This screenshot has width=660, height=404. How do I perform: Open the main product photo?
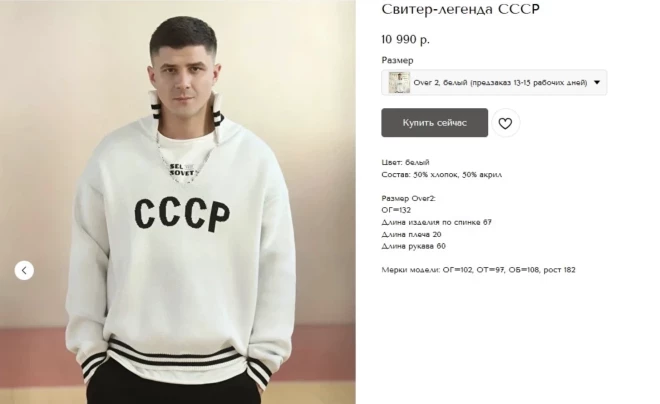[x=178, y=202]
